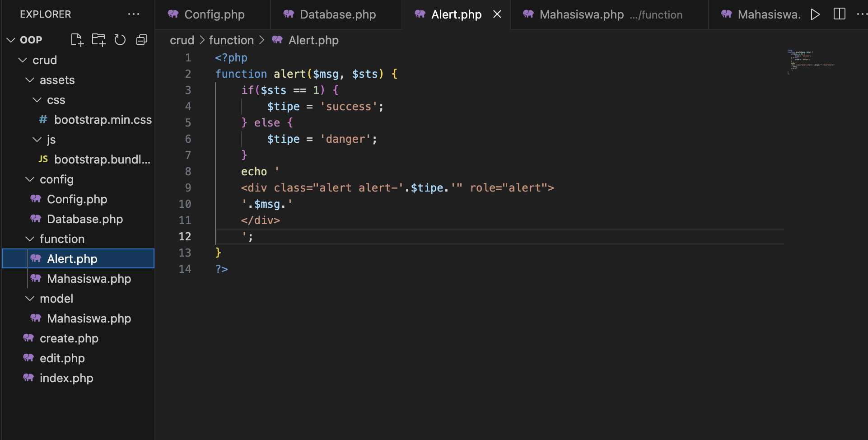Open Explorer views and more actions menu
This screenshot has width=868, height=440.
[133, 14]
